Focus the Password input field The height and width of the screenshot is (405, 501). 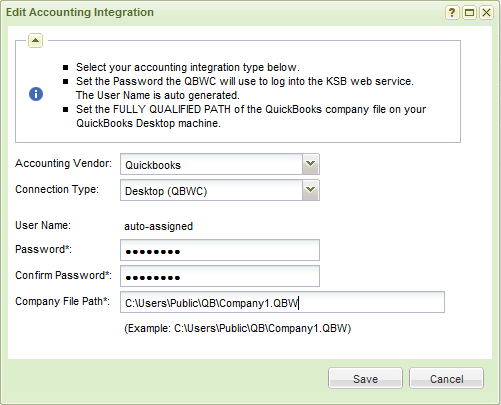(x=220, y=250)
